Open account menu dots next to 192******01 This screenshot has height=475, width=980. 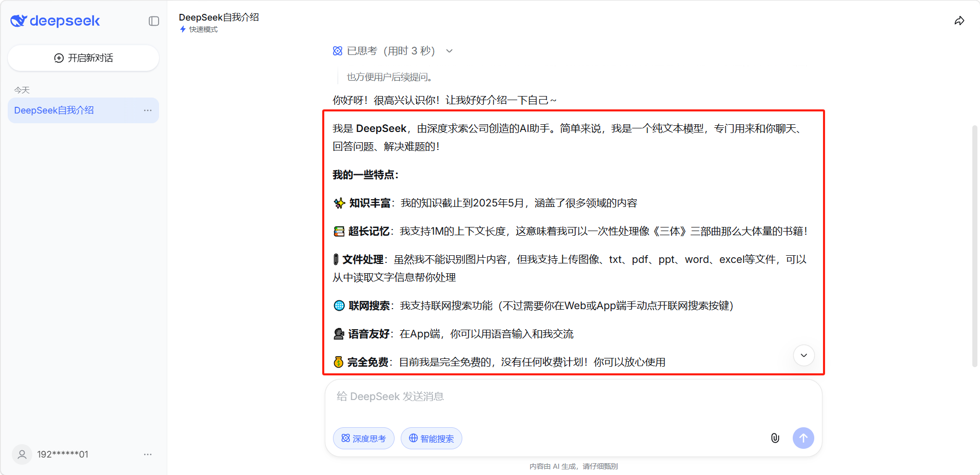point(148,454)
